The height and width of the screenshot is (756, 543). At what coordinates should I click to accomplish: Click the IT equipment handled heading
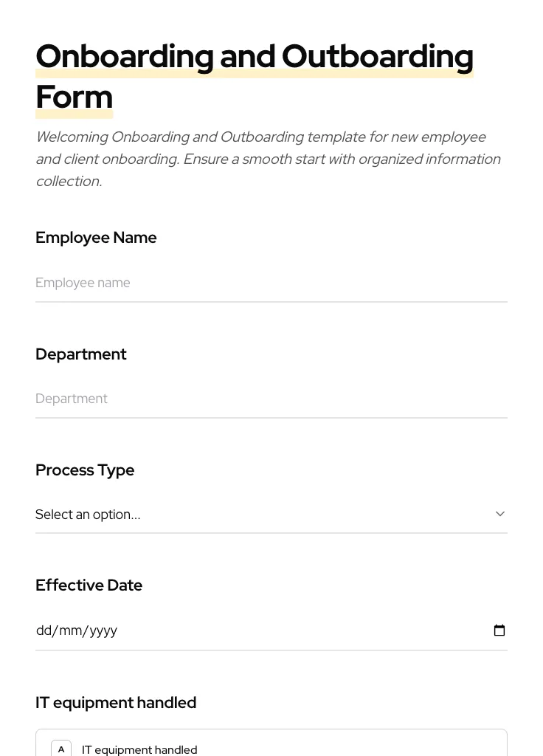[x=116, y=702]
